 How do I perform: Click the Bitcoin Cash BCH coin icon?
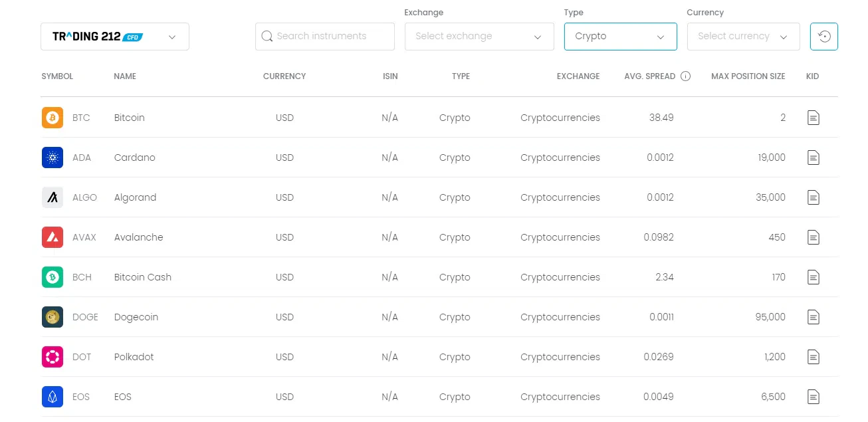[x=53, y=277]
